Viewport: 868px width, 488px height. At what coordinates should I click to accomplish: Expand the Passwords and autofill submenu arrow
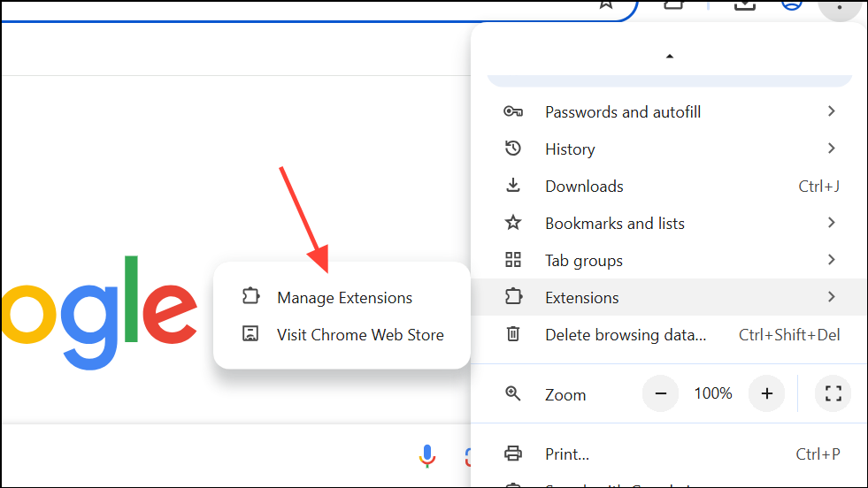(x=831, y=111)
